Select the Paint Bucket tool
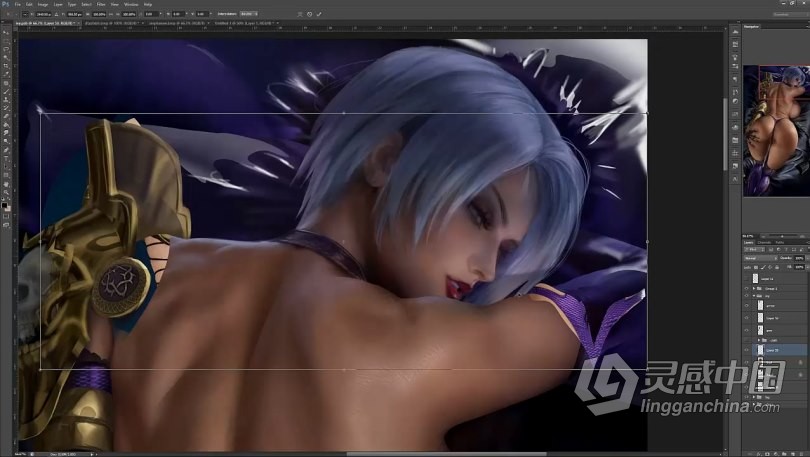Image resolution: width=810 pixels, height=457 pixels. [x=6, y=124]
